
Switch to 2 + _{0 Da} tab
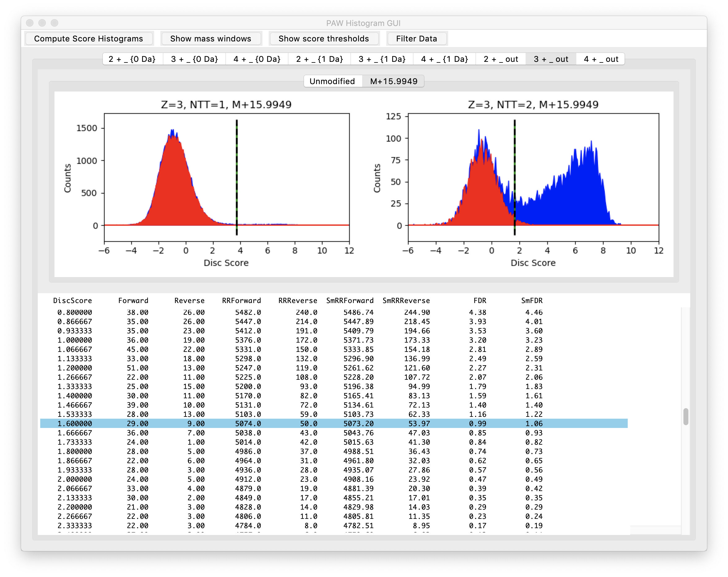[x=132, y=59]
